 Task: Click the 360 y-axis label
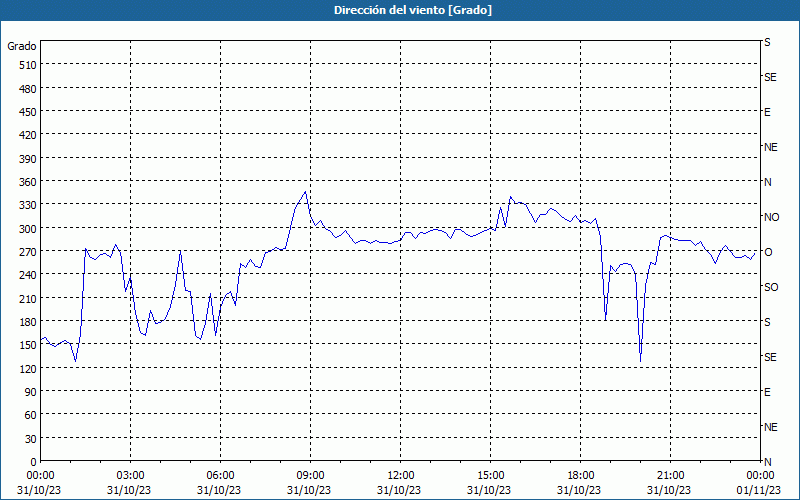click(x=28, y=182)
